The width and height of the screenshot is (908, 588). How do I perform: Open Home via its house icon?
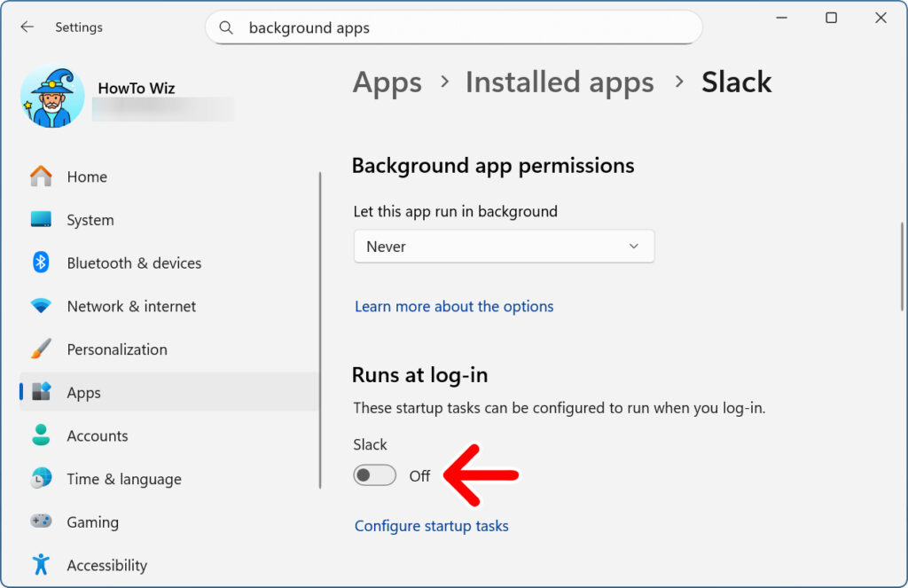(x=41, y=176)
